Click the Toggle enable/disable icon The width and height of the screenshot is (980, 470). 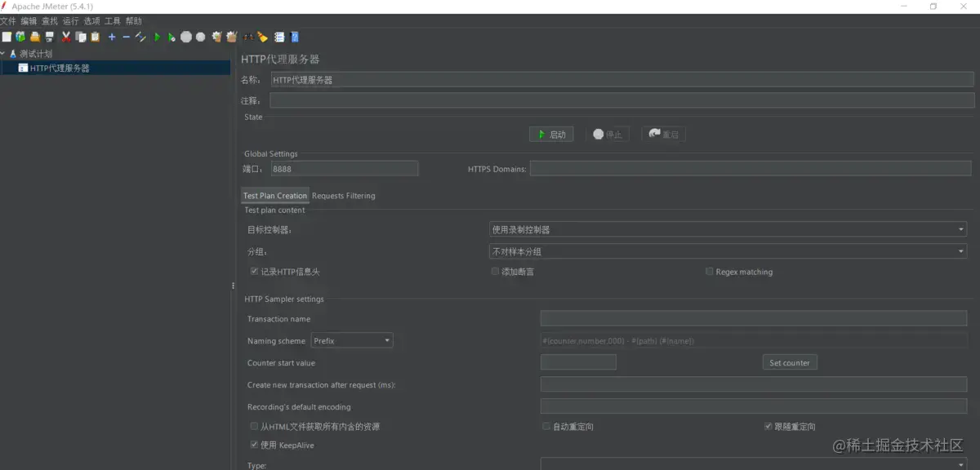[x=140, y=37]
